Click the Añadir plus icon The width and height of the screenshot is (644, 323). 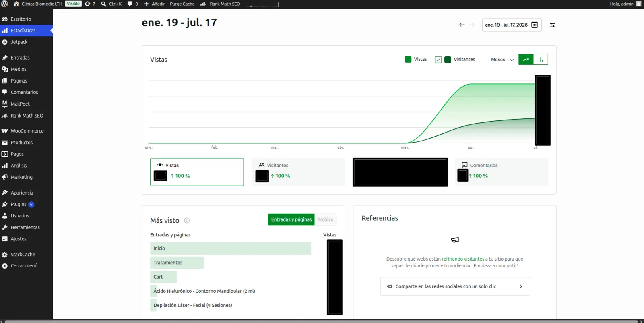147,4
